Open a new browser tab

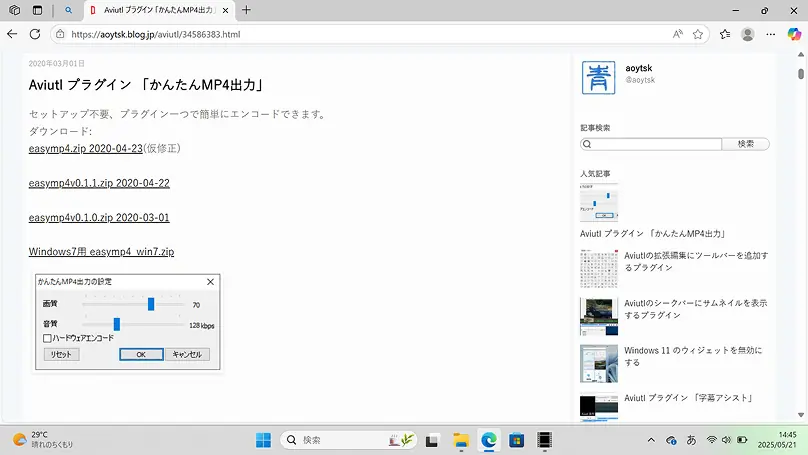(246, 10)
